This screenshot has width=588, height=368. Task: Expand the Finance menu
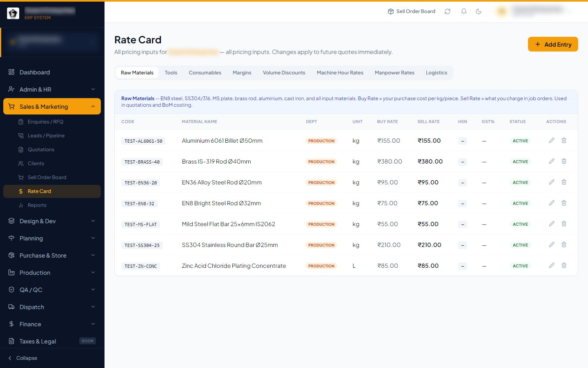click(x=52, y=324)
